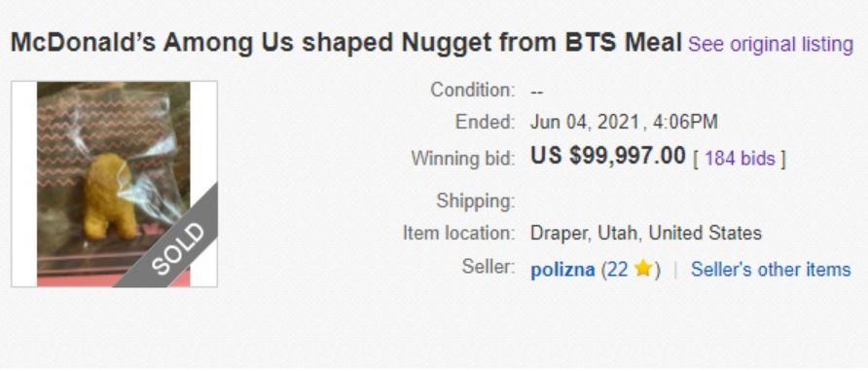868x371 pixels.
Task: Click the 'Item location:' label
Action: (459, 233)
